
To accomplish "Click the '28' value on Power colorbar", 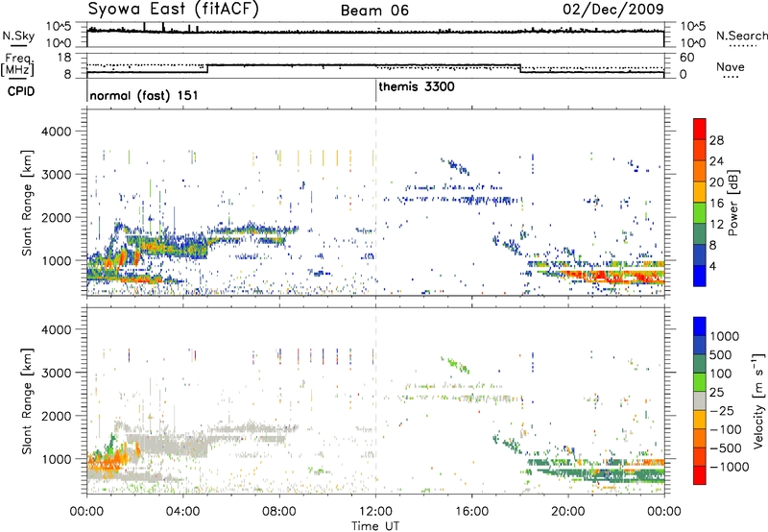I will (x=716, y=140).
